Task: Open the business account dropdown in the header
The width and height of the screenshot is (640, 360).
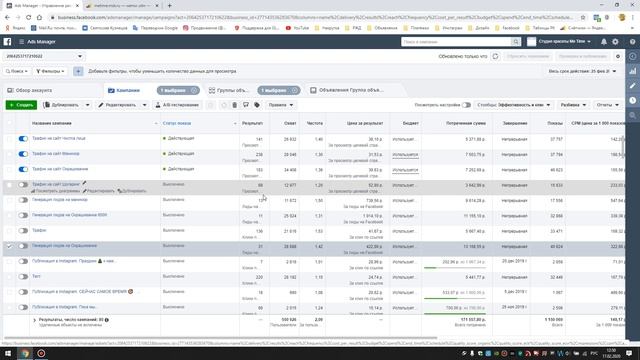Action: tap(559, 42)
